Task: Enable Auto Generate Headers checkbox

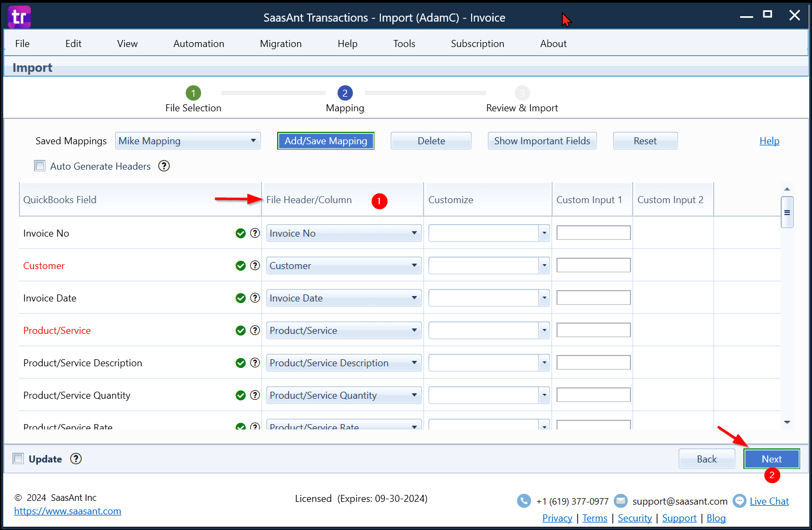Action: coord(39,166)
